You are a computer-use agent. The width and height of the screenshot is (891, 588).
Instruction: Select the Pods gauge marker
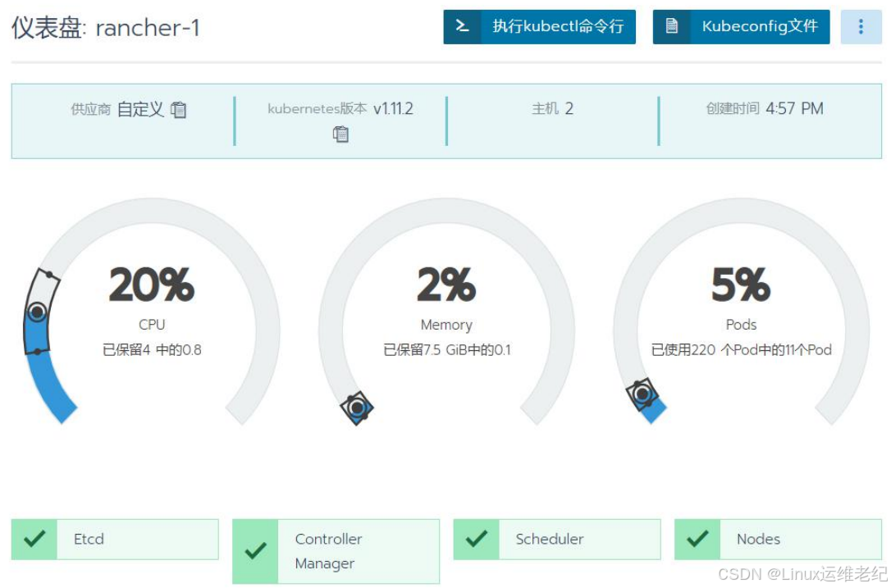pyautogui.click(x=642, y=394)
